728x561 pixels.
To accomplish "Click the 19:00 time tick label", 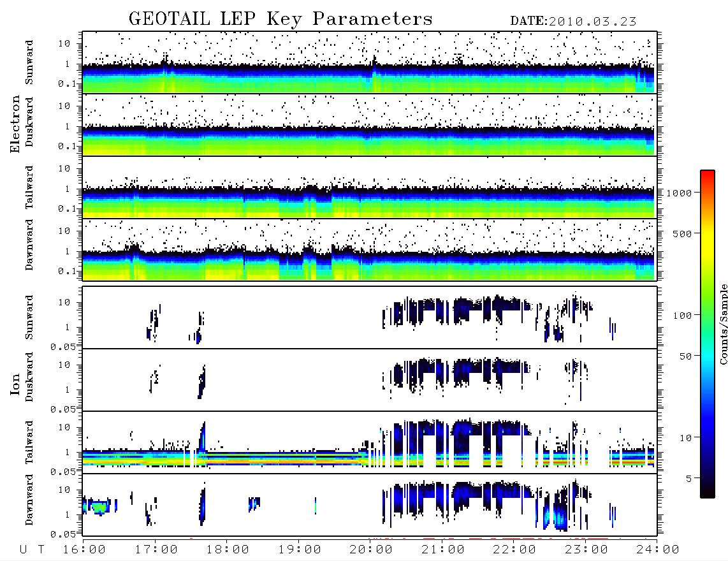I will pyautogui.click(x=300, y=550).
